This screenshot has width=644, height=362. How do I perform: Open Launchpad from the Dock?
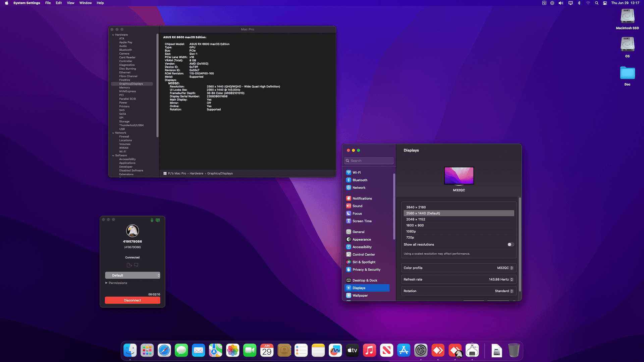pyautogui.click(x=147, y=351)
